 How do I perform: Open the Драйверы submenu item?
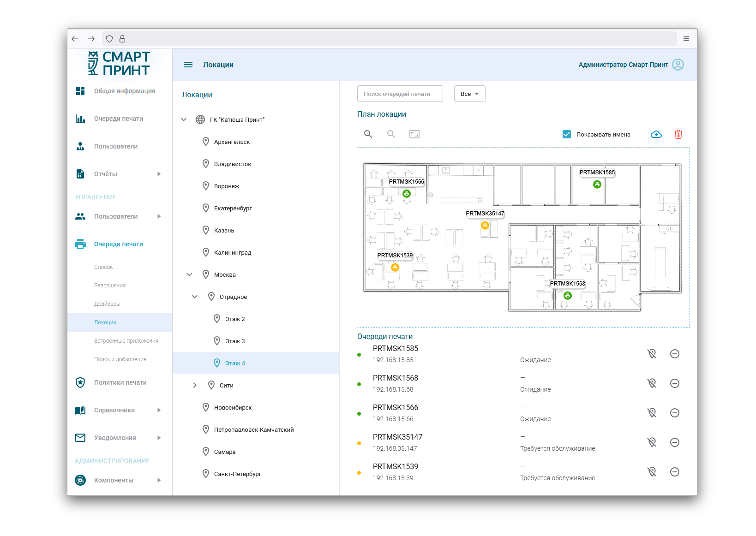click(x=107, y=304)
